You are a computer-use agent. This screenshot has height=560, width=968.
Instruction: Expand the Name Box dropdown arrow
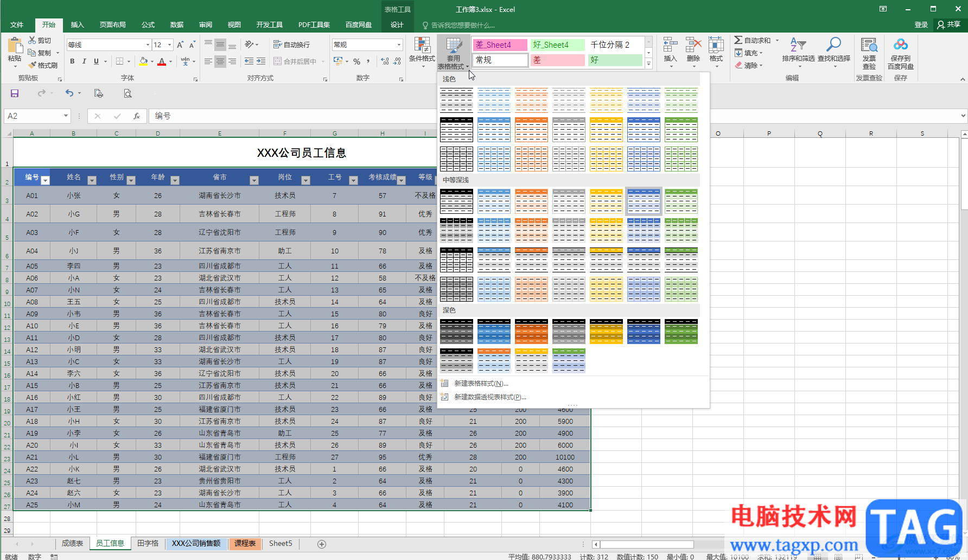[x=66, y=116]
